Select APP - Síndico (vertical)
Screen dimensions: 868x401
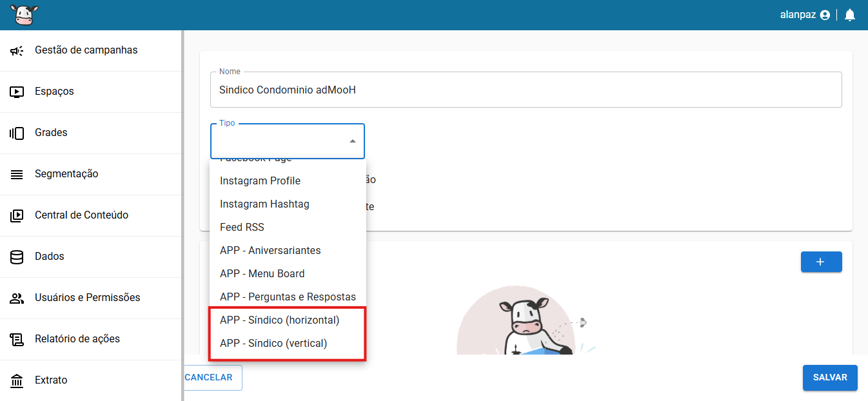point(288,343)
